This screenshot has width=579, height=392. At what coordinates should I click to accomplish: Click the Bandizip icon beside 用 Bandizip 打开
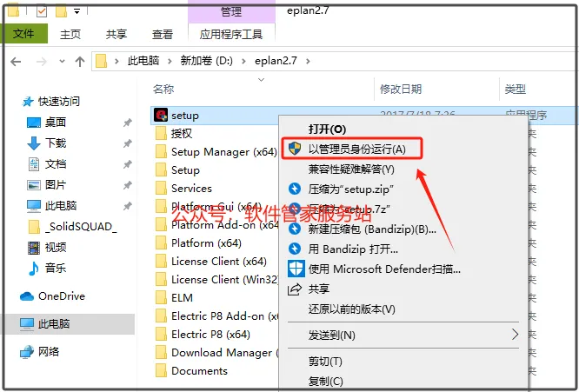coord(295,249)
